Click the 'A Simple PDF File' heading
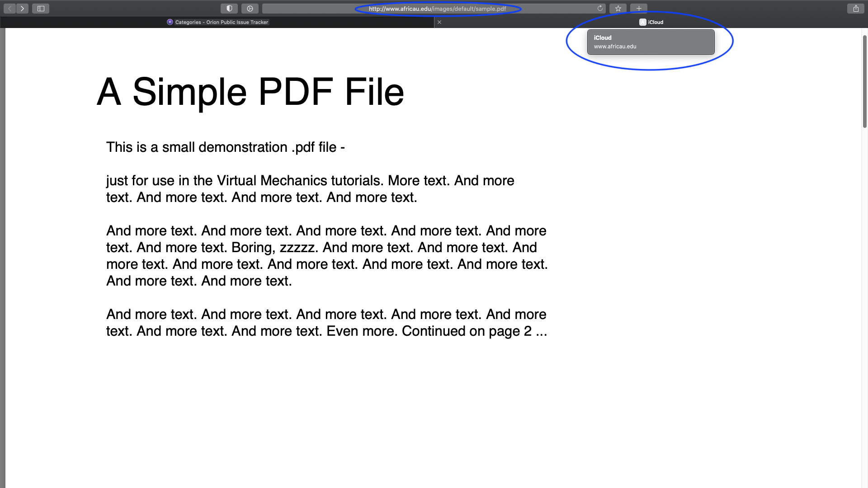The width and height of the screenshot is (868, 488). [x=250, y=92]
